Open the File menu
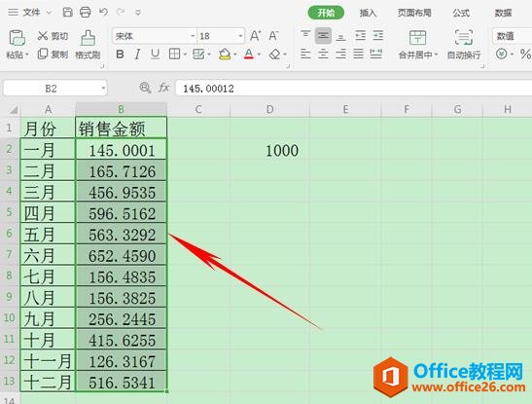 point(30,13)
